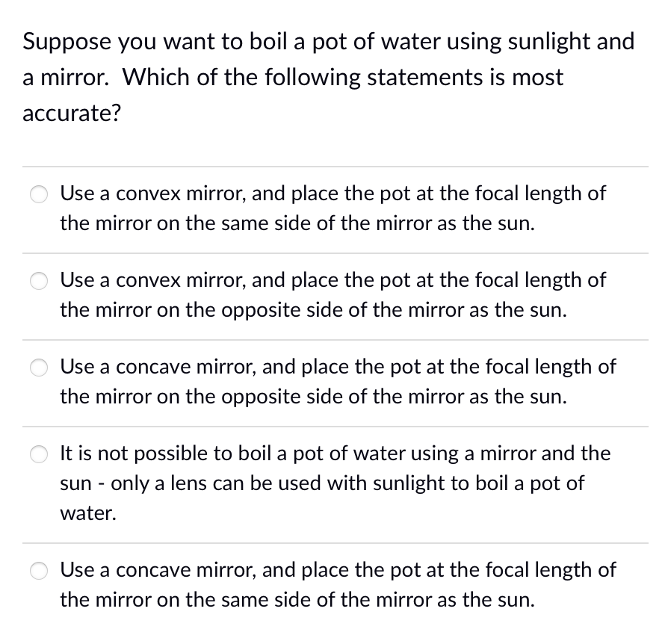Click the question line 'Suppose you want to boil'
Viewport: 668px width, 644px height.
(329, 42)
